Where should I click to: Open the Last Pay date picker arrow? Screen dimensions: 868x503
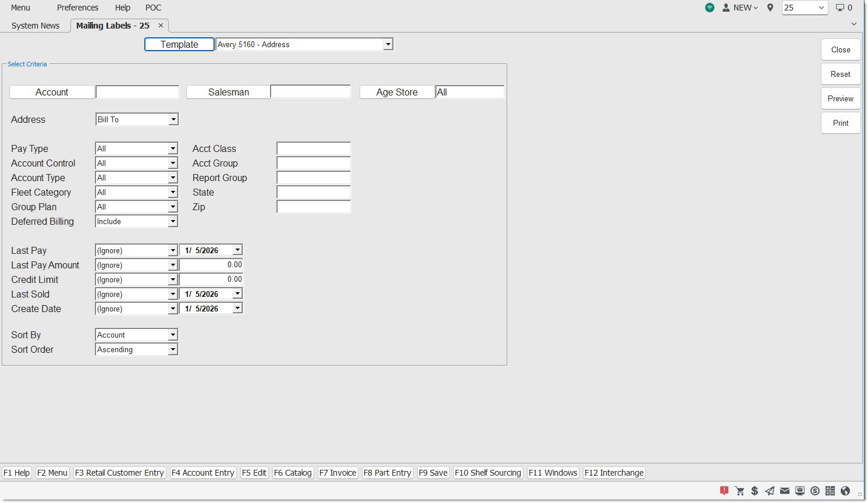(237, 250)
